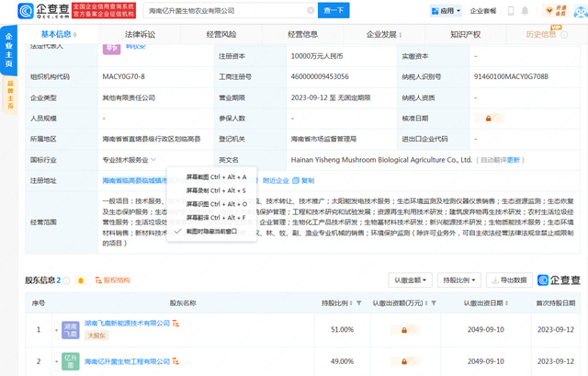
Task: Switch to 法律诉讼 tab
Action: (x=140, y=35)
